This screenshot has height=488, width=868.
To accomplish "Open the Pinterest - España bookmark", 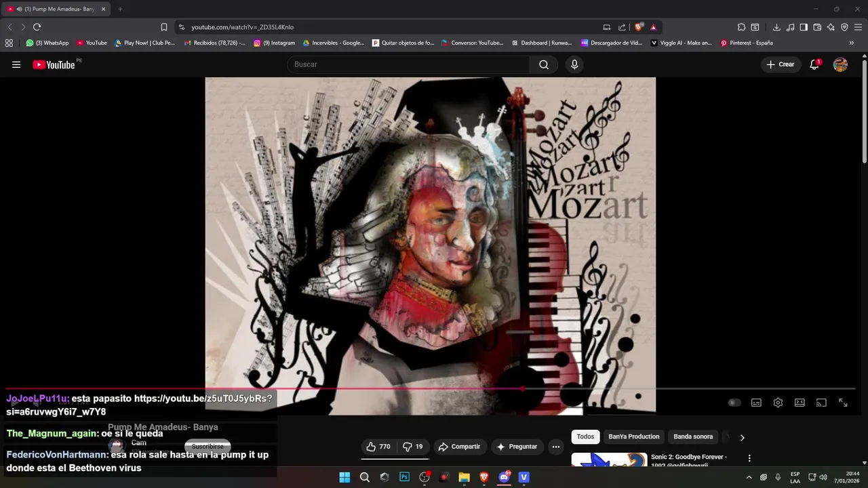I will [747, 43].
